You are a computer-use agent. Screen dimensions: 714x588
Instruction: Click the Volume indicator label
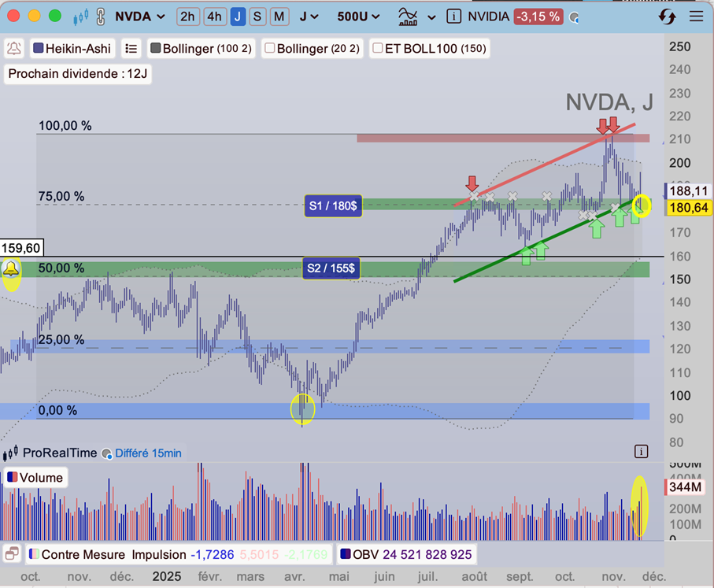pyautogui.click(x=41, y=477)
